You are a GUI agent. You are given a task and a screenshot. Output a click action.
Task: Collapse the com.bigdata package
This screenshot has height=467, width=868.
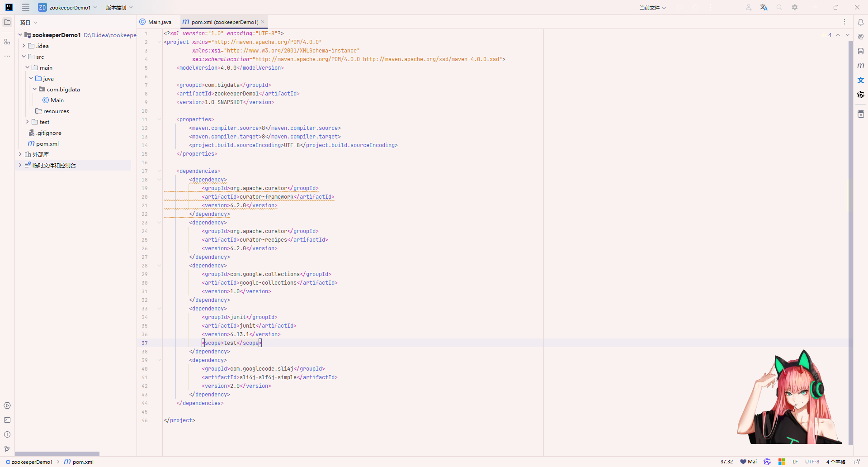click(x=35, y=89)
